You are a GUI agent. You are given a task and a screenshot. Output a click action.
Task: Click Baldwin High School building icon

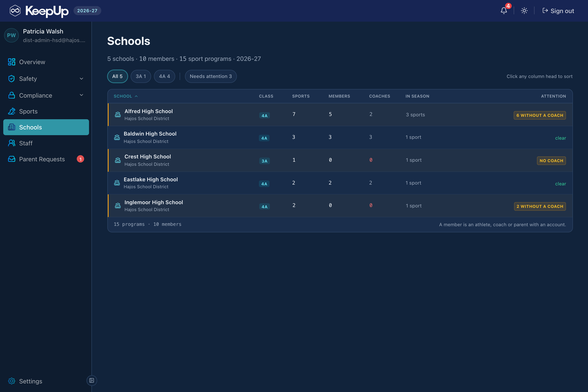pyautogui.click(x=117, y=137)
